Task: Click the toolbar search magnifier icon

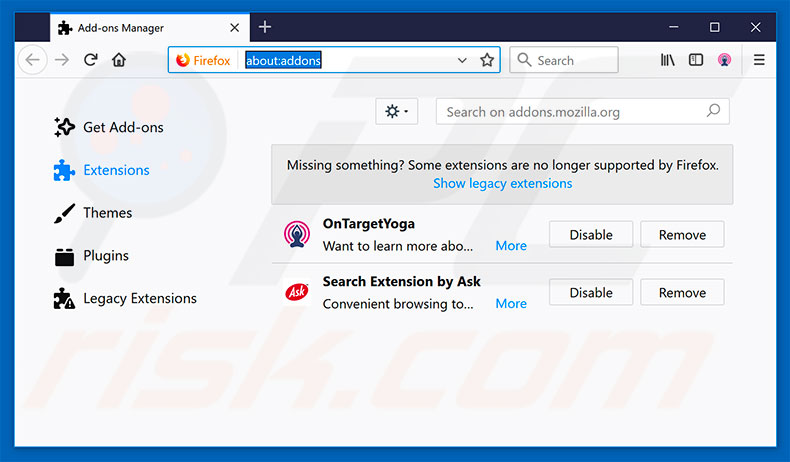Action: point(524,60)
